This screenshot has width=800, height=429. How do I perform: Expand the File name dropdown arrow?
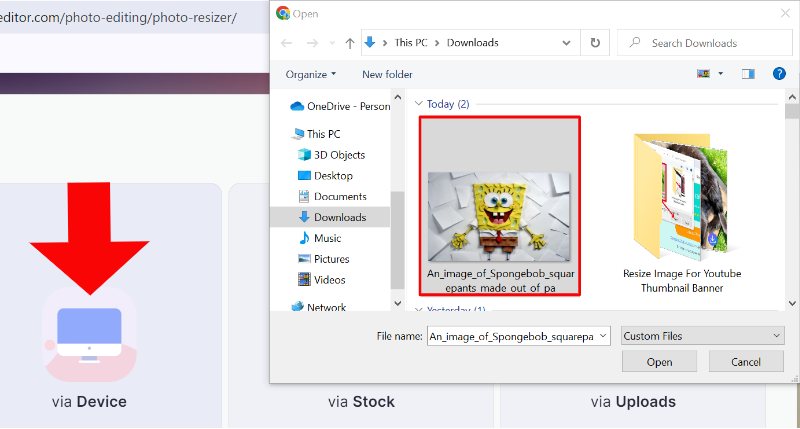click(603, 336)
